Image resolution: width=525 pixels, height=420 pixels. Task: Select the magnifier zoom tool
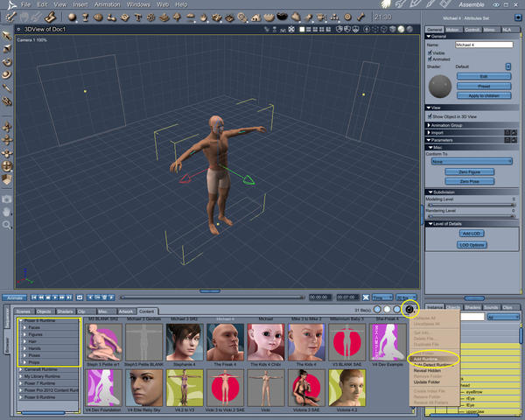tap(7, 225)
